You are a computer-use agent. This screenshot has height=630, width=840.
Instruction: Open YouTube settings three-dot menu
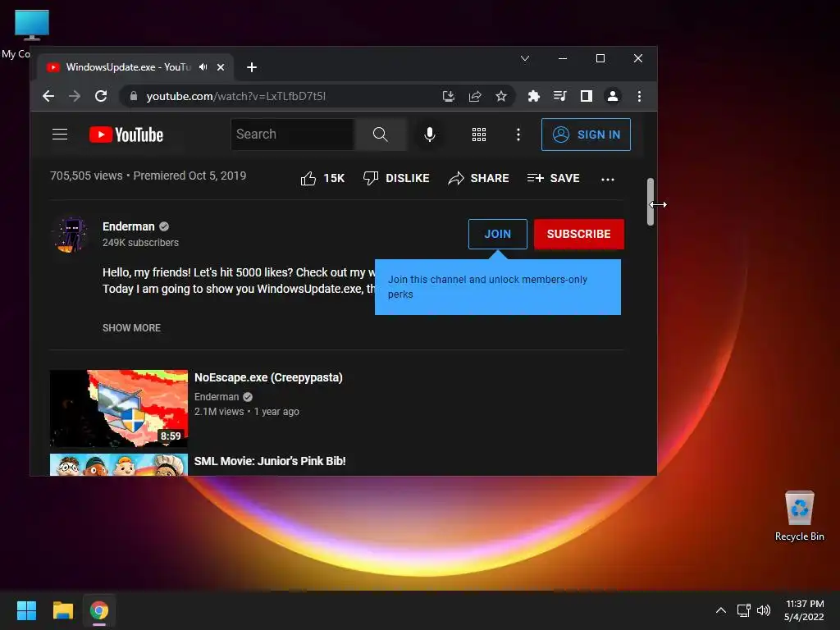(518, 135)
